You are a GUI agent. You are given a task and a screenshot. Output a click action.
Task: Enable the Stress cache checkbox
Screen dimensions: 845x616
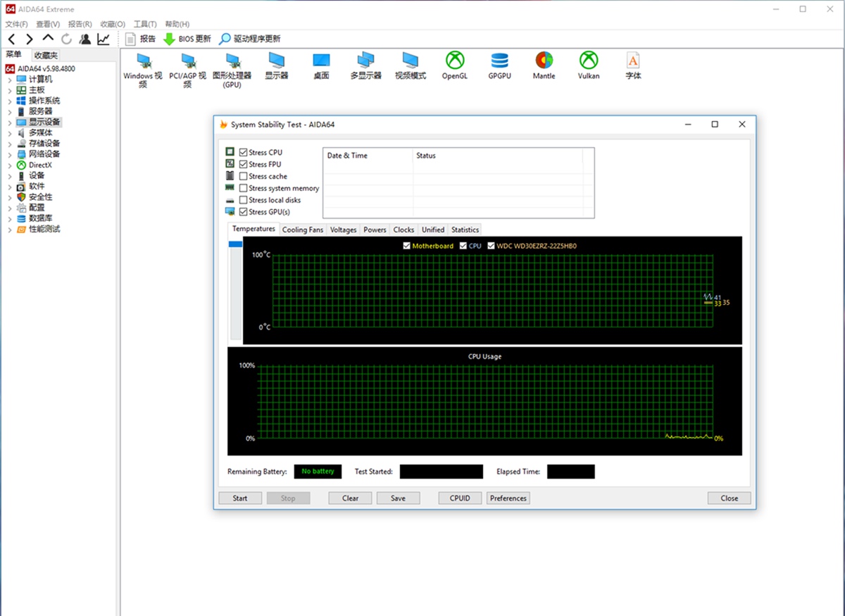[244, 176]
